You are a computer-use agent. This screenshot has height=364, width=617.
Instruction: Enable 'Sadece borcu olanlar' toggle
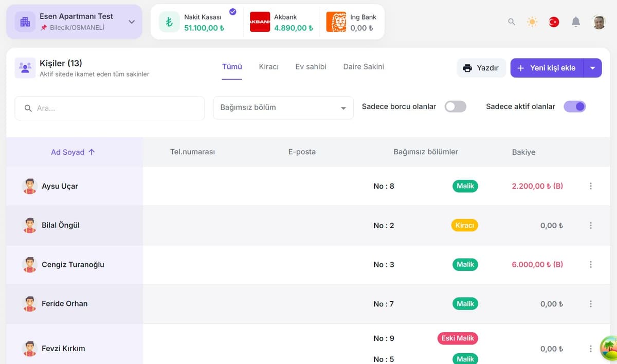pyautogui.click(x=455, y=106)
